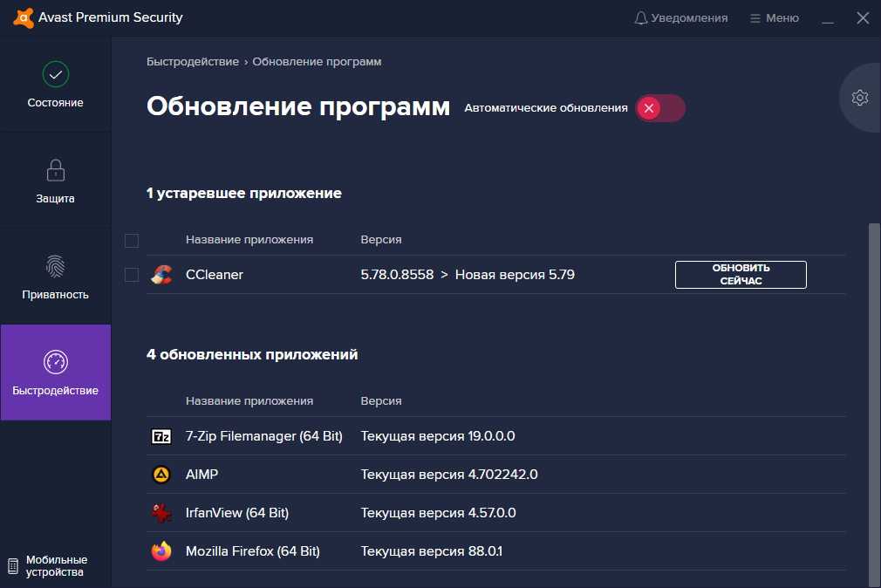Click Текущая версия 88.0.1 text
Image resolution: width=881 pixels, height=588 pixels.
(432, 550)
